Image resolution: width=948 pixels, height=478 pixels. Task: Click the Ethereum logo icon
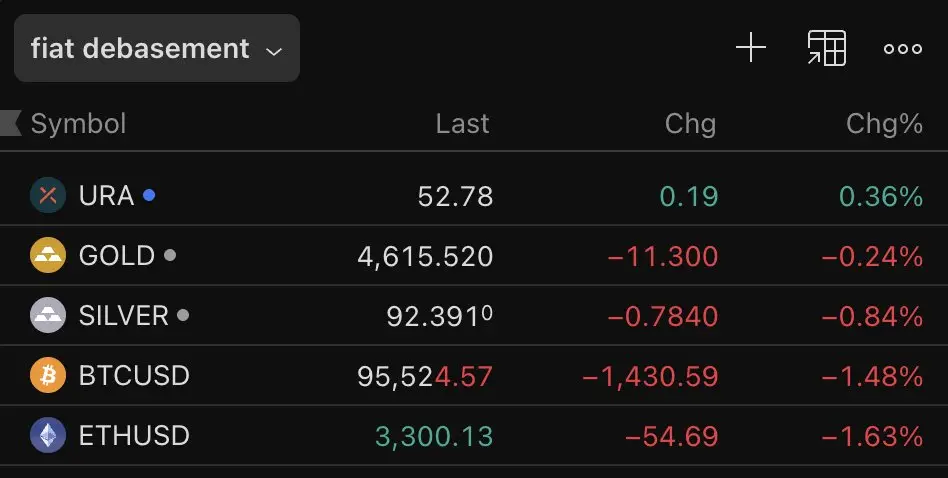click(47, 436)
